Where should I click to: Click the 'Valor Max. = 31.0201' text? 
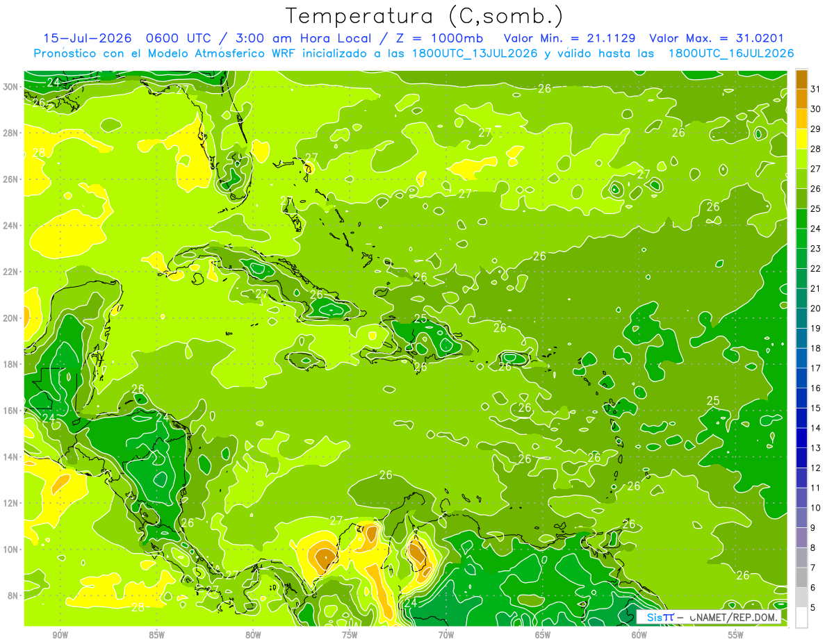point(717,38)
